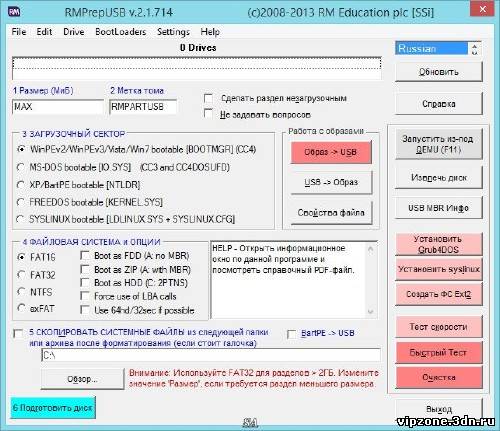Click the Обновить refresh button
Image resolution: width=500 pixels, height=431 pixels.
[439, 72]
